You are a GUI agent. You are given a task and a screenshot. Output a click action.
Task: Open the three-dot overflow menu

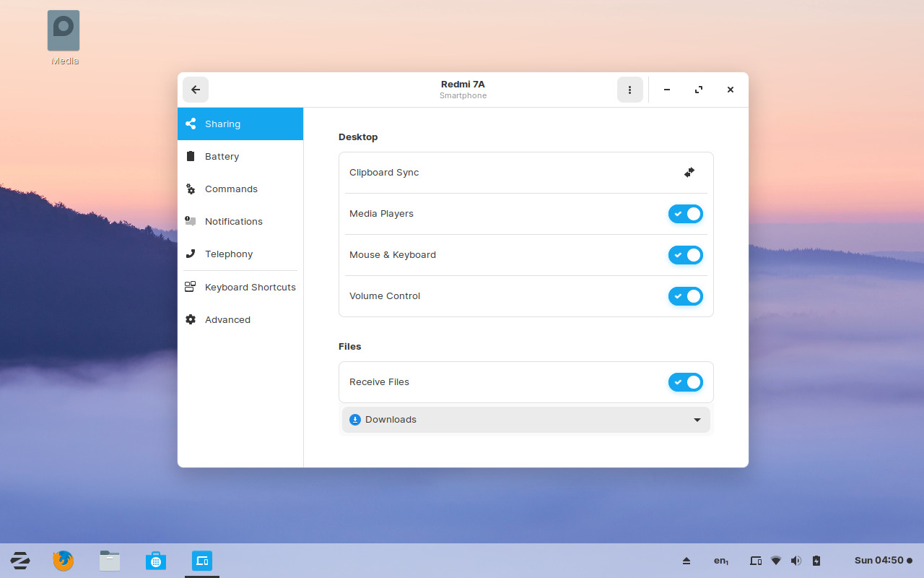629,90
